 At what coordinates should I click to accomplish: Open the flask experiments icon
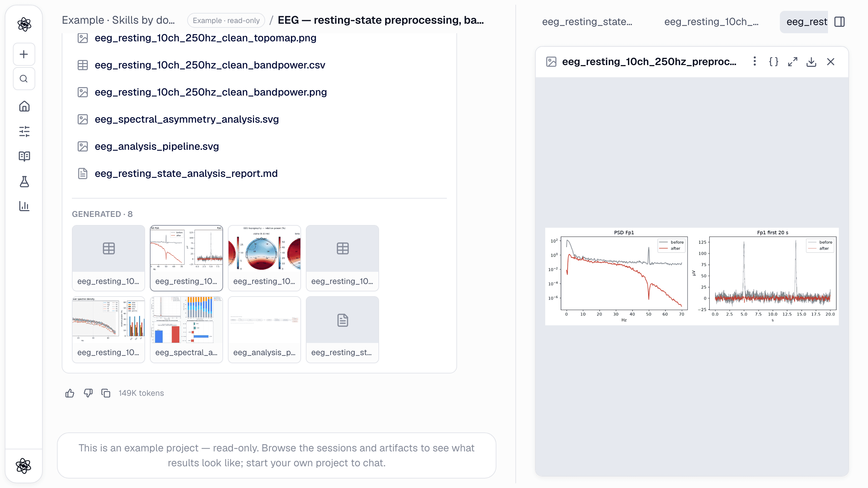(24, 181)
